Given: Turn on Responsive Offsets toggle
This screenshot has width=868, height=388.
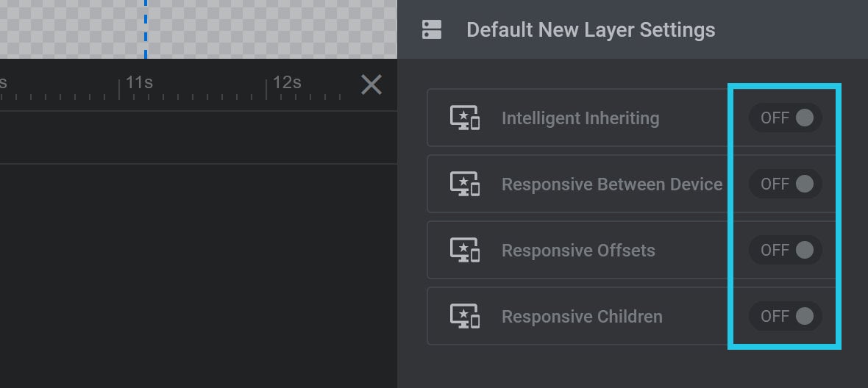Looking at the screenshot, I should [785, 250].
